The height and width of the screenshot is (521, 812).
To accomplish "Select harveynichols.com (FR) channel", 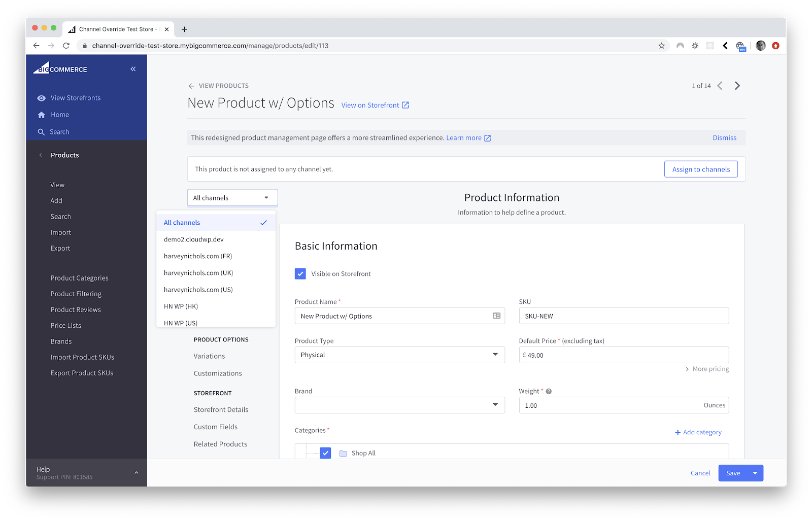I will click(x=216, y=256).
